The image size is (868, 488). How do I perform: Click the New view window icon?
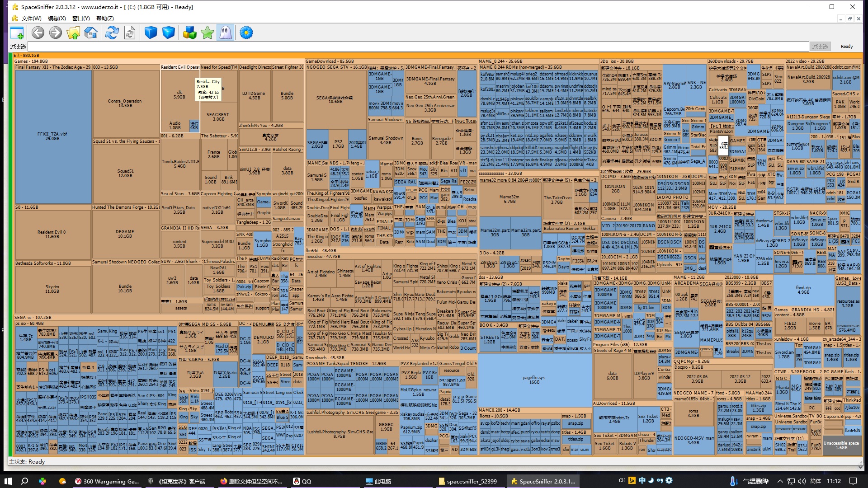17,33
